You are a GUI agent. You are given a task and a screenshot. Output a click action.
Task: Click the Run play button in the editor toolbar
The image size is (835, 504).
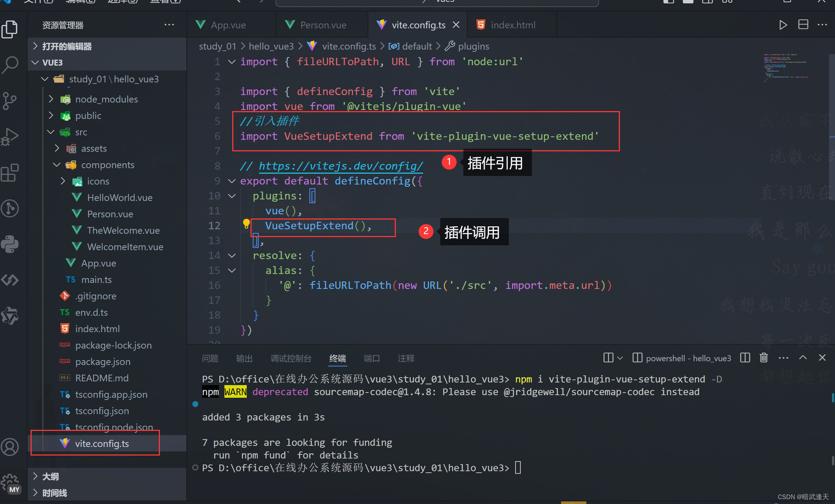coord(783,25)
